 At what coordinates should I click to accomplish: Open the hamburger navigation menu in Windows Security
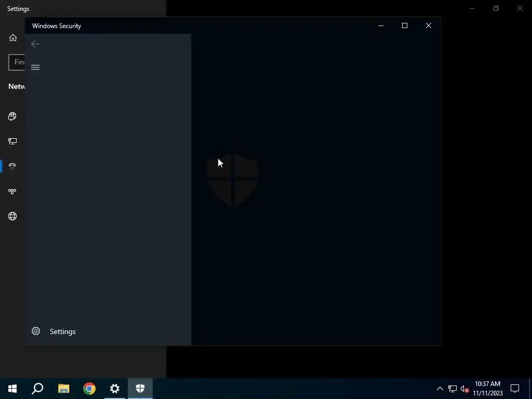pos(35,67)
